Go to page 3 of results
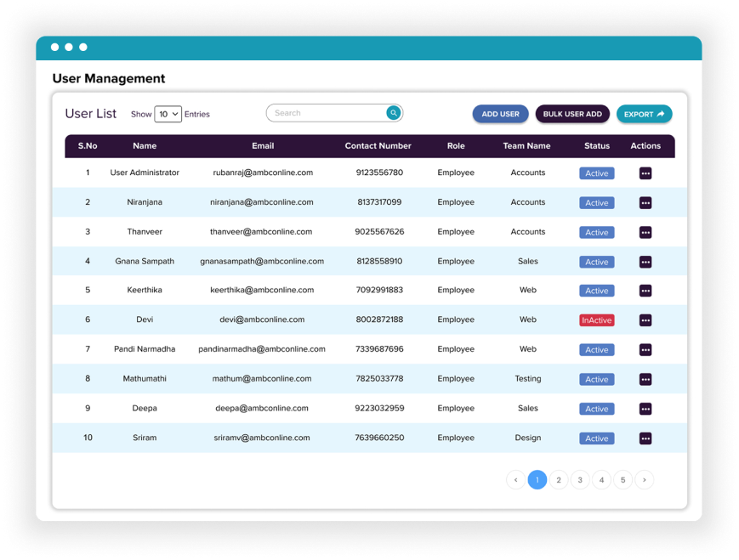The image size is (739, 560). click(x=580, y=479)
